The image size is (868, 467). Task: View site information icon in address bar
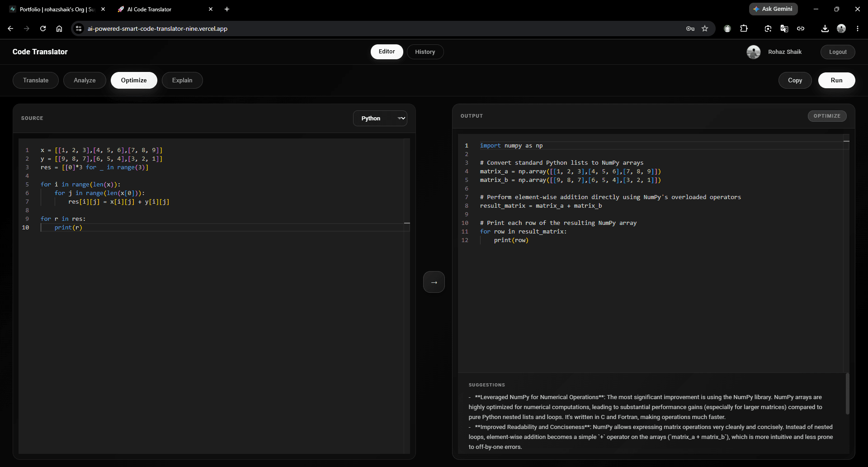tap(79, 29)
